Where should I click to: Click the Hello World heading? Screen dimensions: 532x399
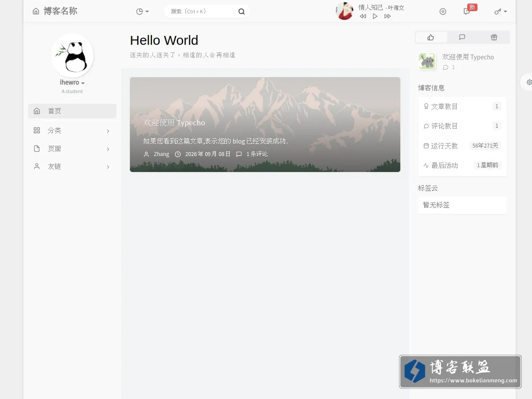coord(164,40)
